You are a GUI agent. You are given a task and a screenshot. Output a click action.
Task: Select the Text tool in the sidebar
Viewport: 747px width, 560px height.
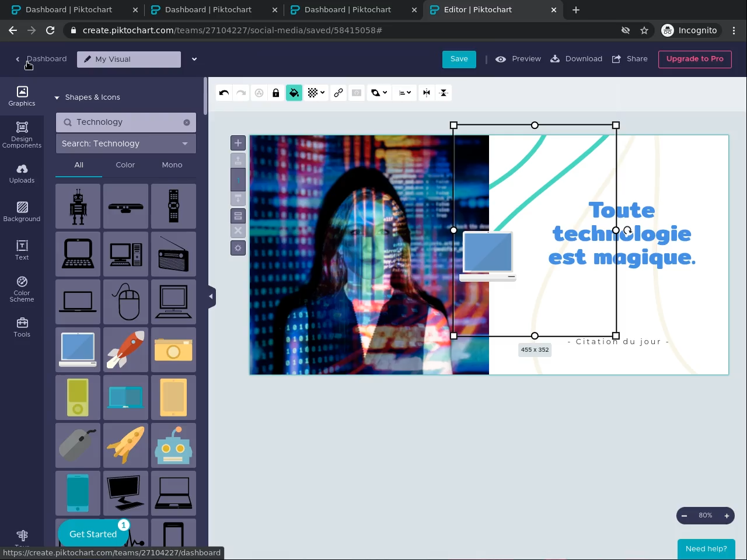point(22,250)
